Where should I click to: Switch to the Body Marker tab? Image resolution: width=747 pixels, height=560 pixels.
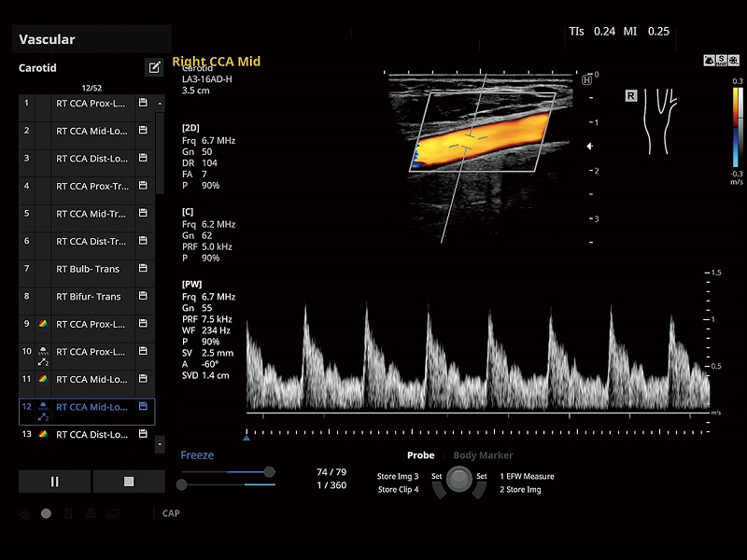tap(483, 455)
